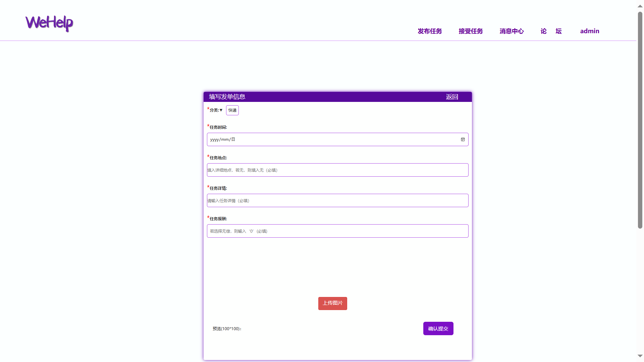Open the 论坛 forum menu item
This screenshot has height=362, width=644.
point(551,31)
